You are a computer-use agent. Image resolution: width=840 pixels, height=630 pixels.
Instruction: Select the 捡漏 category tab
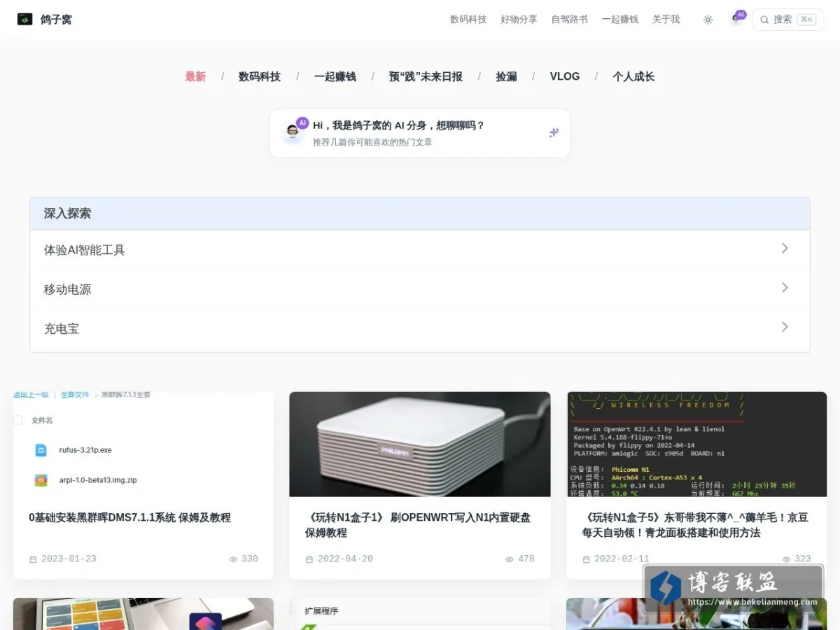507,76
